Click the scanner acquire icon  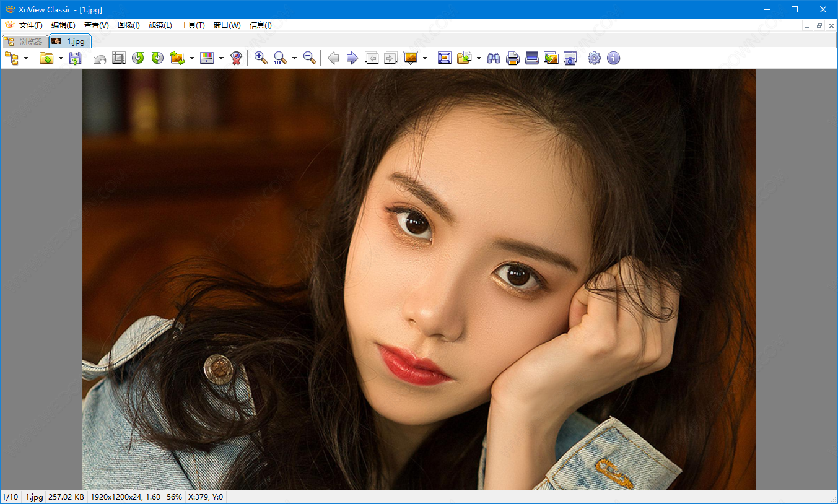pos(532,58)
